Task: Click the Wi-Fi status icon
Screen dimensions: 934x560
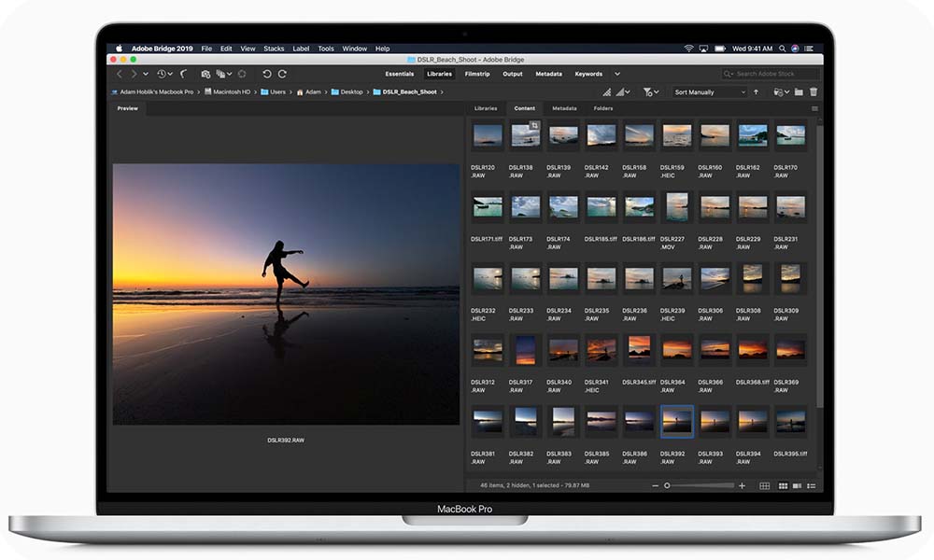Action: 688,49
